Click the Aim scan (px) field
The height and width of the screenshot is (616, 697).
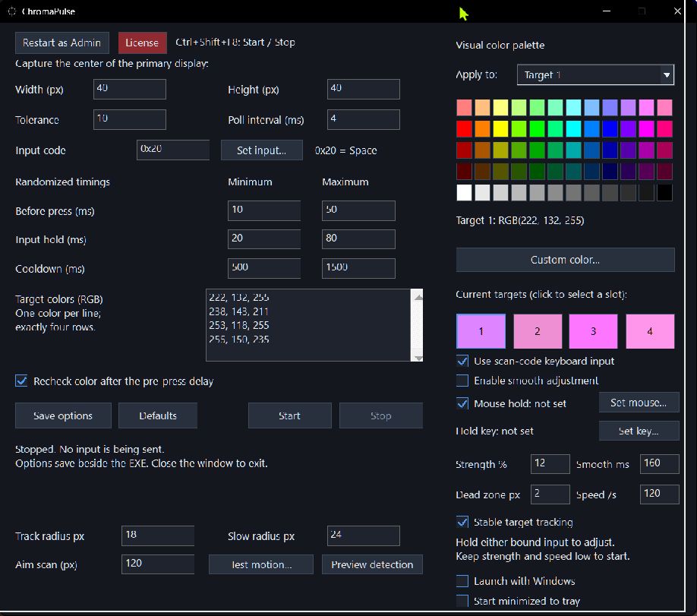point(158,564)
